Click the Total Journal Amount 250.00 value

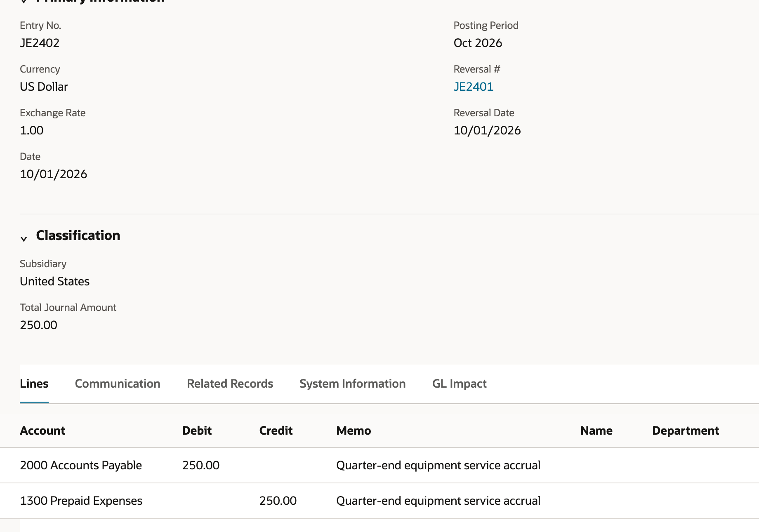tap(39, 325)
